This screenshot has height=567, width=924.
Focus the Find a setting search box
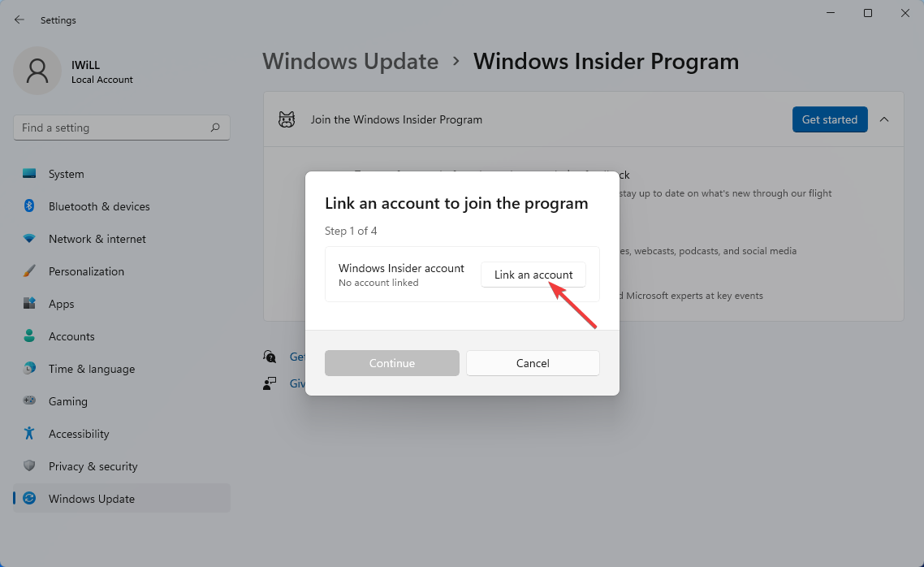tap(122, 128)
